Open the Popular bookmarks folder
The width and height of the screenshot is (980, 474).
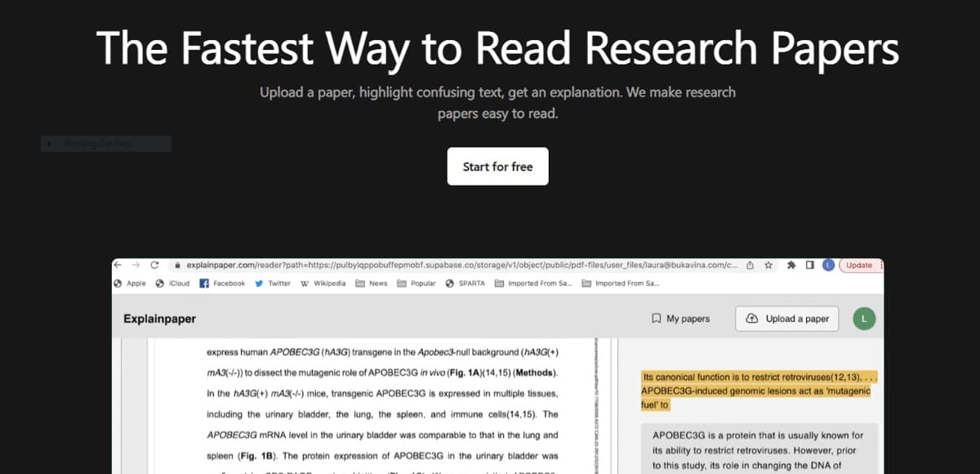[416, 284]
